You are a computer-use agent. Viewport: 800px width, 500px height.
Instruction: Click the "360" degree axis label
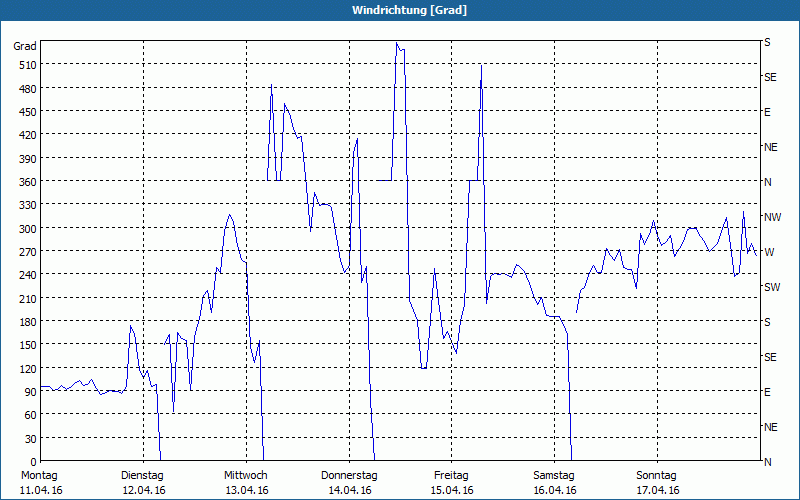coord(28,182)
